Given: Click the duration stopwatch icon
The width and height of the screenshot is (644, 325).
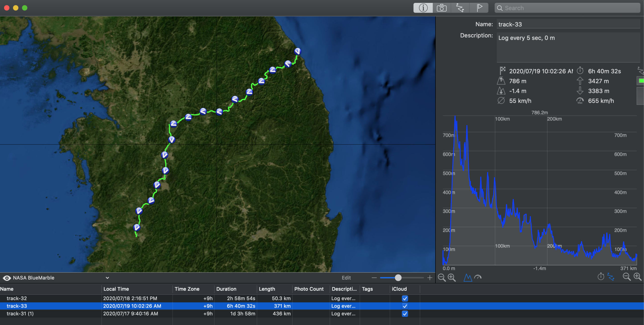Looking at the screenshot, I should click(580, 71).
